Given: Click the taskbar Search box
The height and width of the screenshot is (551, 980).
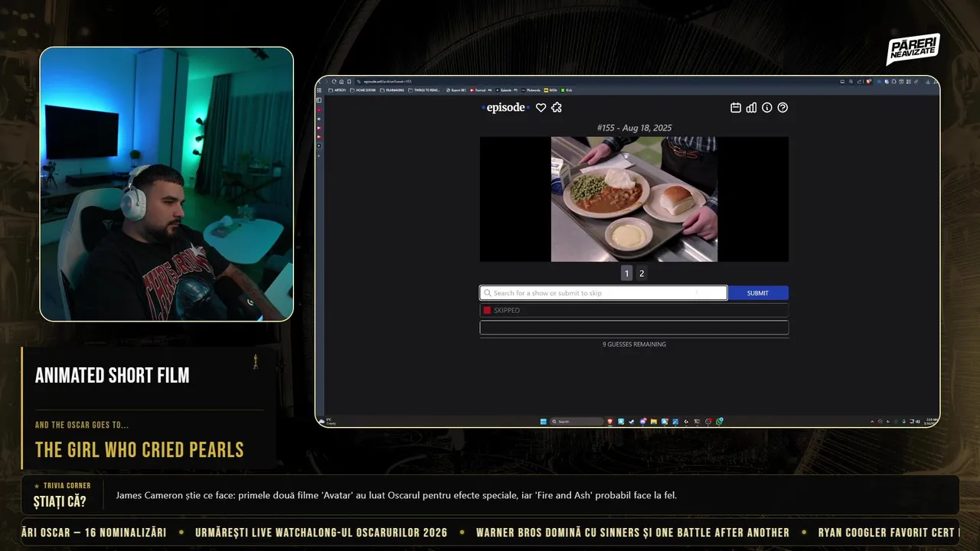Looking at the screenshot, I should tap(577, 422).
